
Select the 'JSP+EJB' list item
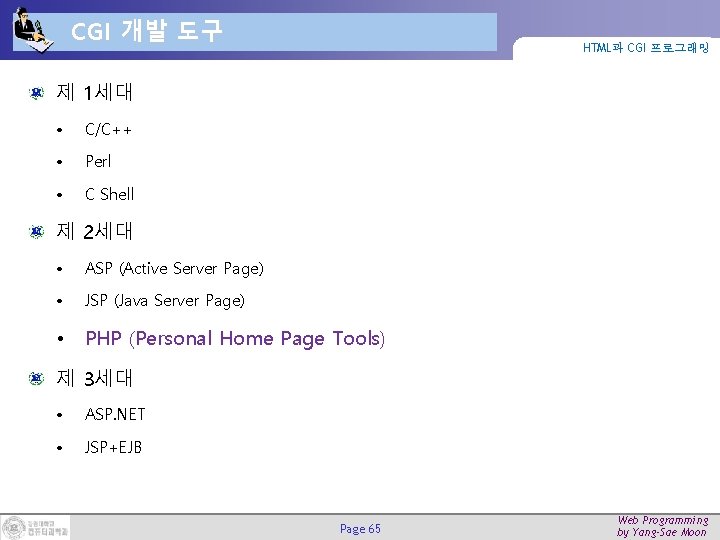(x=113, y=447)
